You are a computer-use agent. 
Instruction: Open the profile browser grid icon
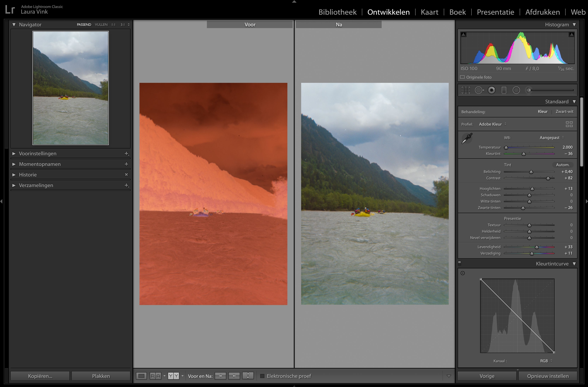[569, 124]
